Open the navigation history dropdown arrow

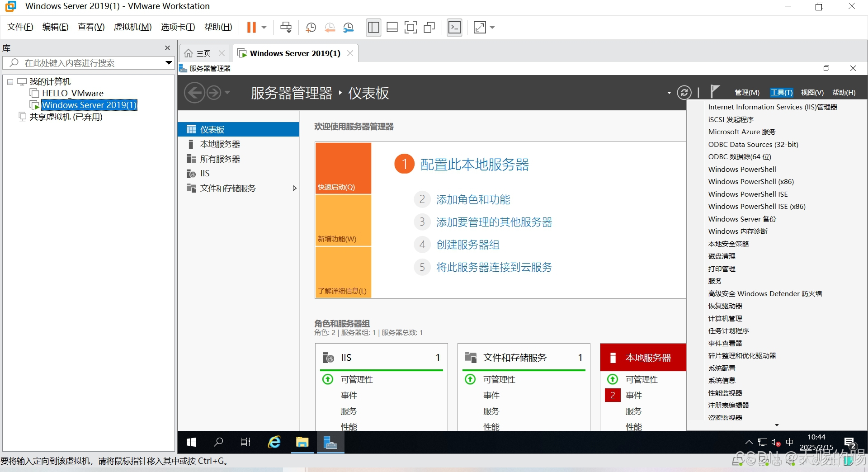pyautogui.click(x=227, y=93)
